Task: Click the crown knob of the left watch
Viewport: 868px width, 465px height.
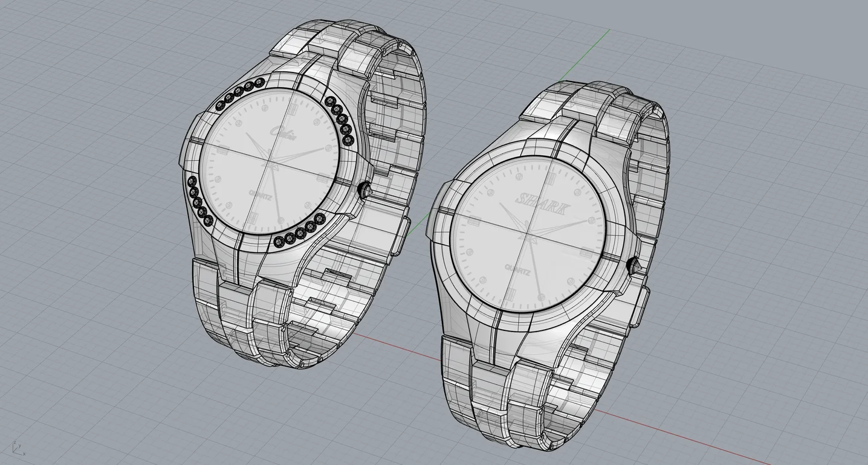Action: [x=364, y=190]
